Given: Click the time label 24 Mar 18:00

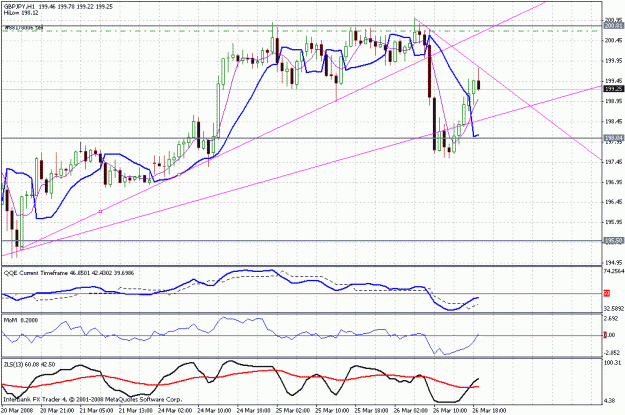Looking at the screenshot, I should pos(254,410).
